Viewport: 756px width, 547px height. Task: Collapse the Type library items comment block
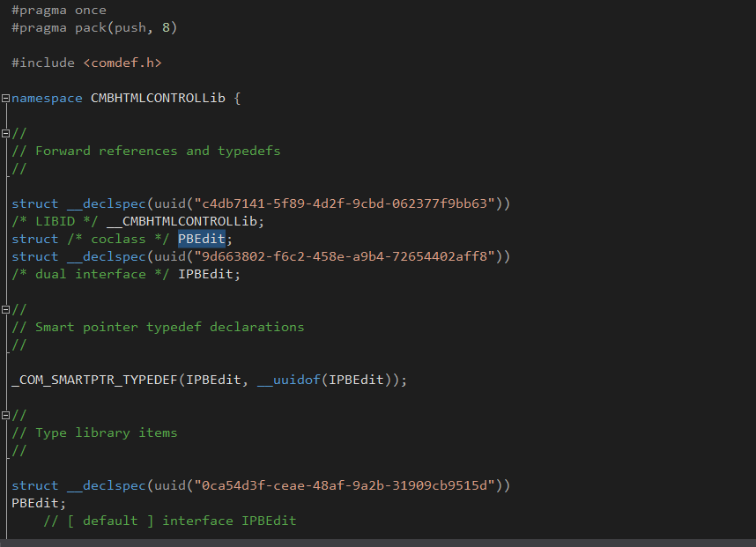[6, 415]
